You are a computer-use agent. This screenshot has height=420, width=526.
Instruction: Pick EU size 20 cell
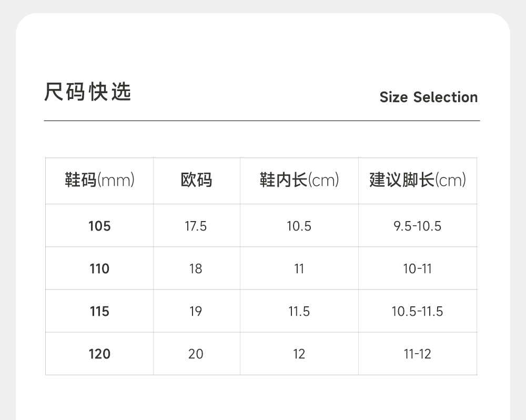click(196, 354)
